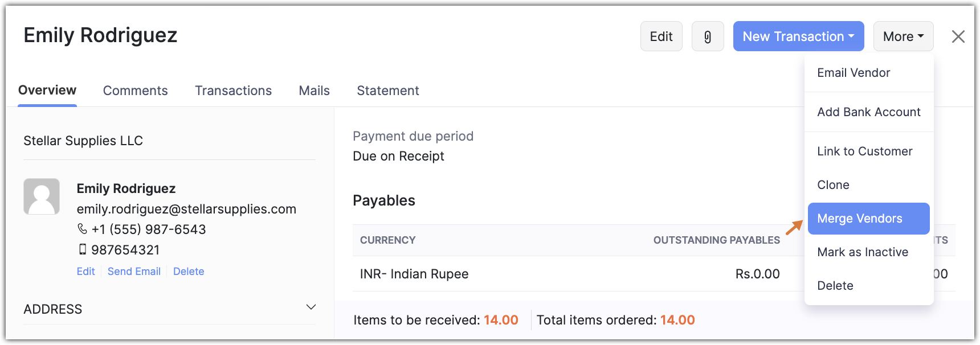Switch to the Comments tab

click(x=135, y=91)
